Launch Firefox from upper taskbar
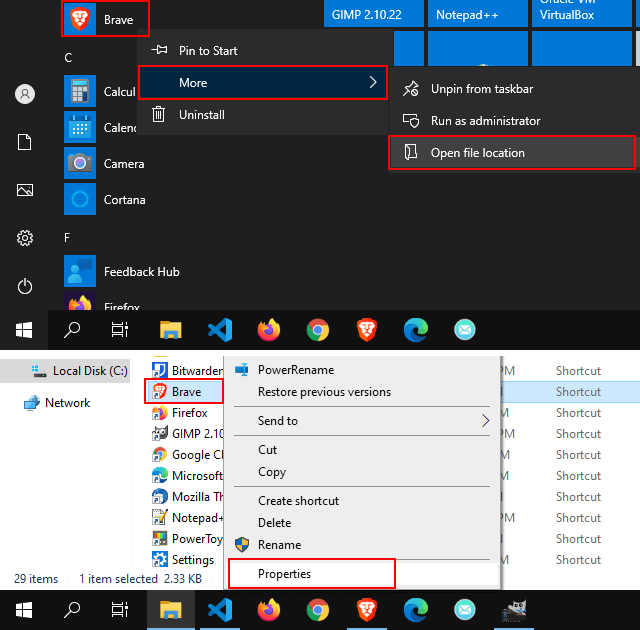The height and width of the screenshot is (630, 640). coord(269,330)
